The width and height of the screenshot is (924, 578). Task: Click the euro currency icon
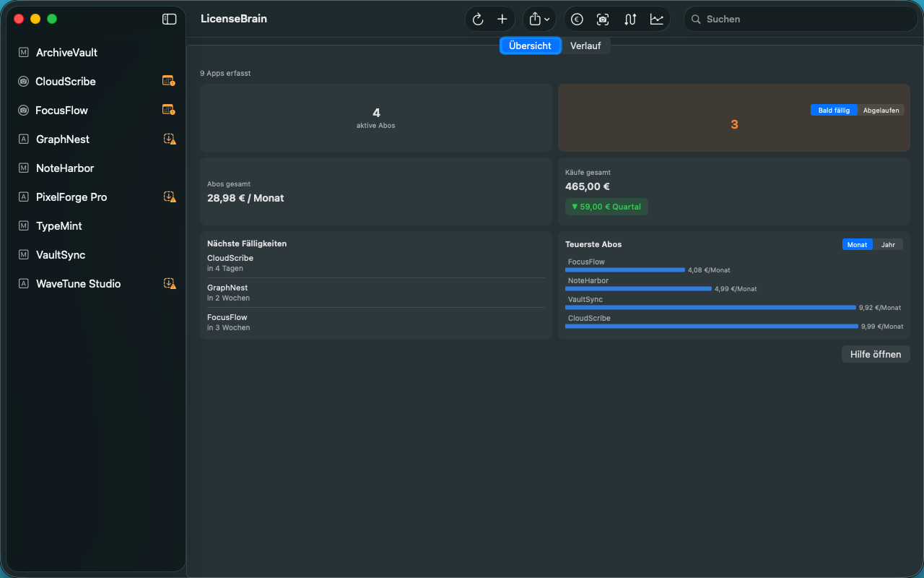click(x=577, y=20)
